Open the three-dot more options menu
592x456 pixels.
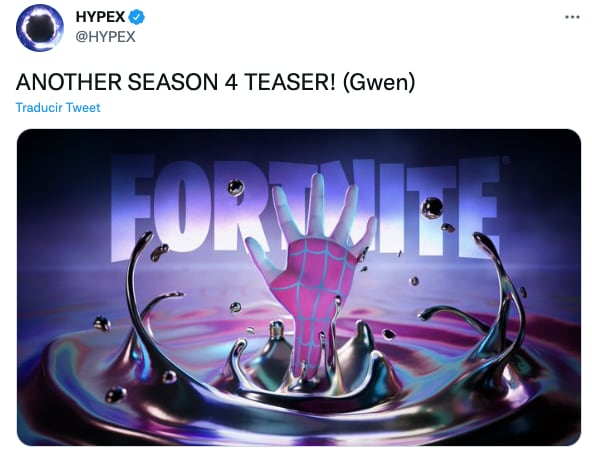pyautogui.click(x=572, y=17)
